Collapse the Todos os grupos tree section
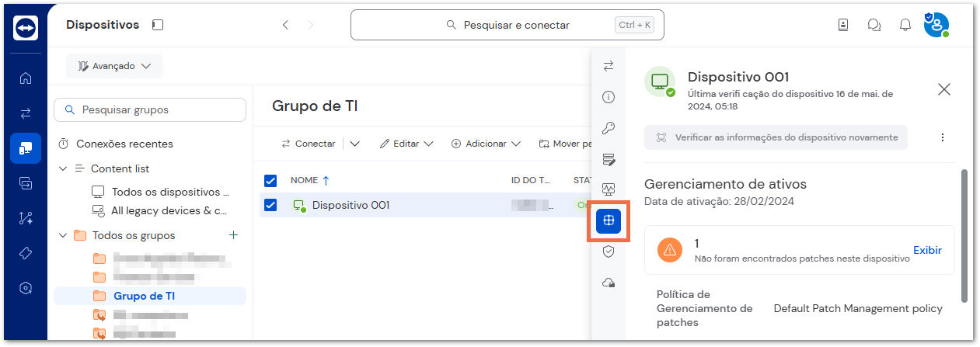Screen dimensions: 980x347 click(63, 235)
